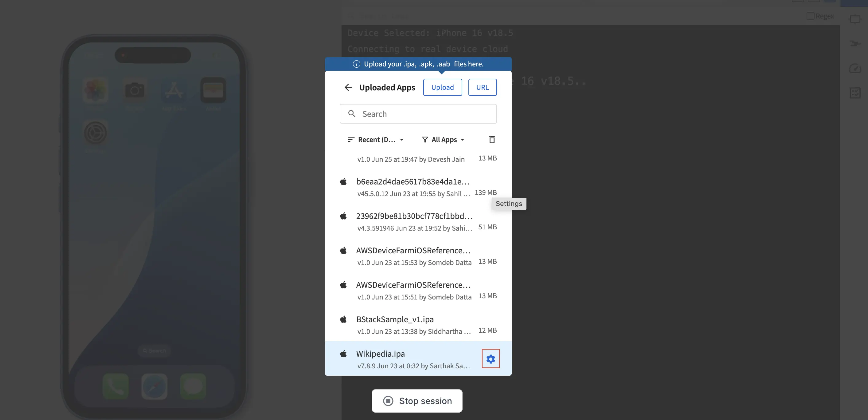Open settings gear for Wikipedia.ipa
Screen dimensions: 868x420
point(491,359)
